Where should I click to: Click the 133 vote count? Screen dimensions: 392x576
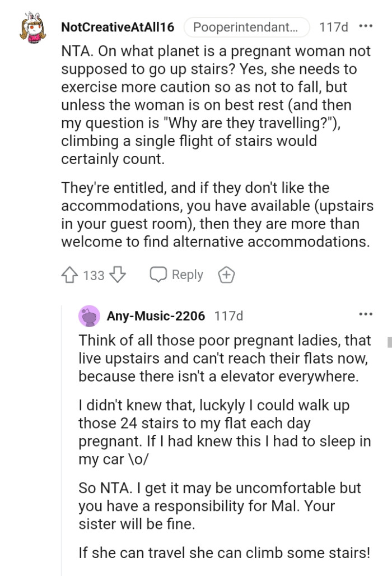click(x=94, y=275)
